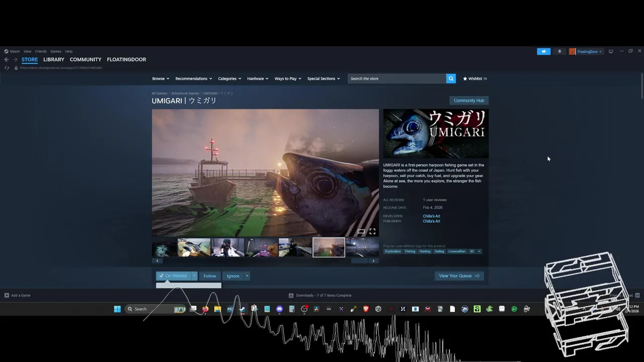Open the FloatingDoor account dropdown

coord(589,51)
